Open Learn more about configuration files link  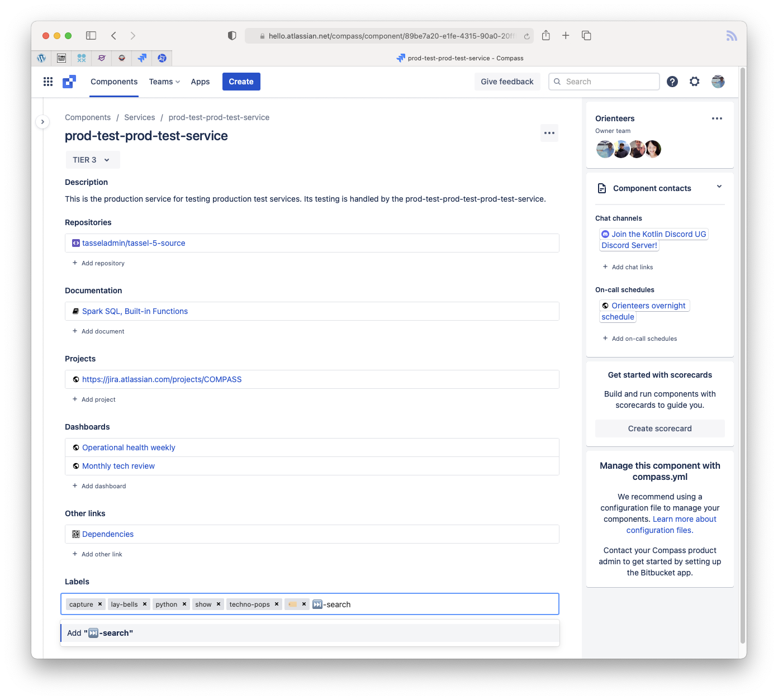click(x=671, y=525)
